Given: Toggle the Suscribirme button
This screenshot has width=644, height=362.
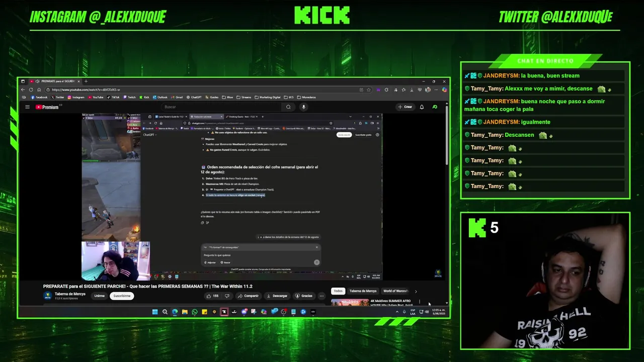Looking at the screenshot, I should pos(122,296).
